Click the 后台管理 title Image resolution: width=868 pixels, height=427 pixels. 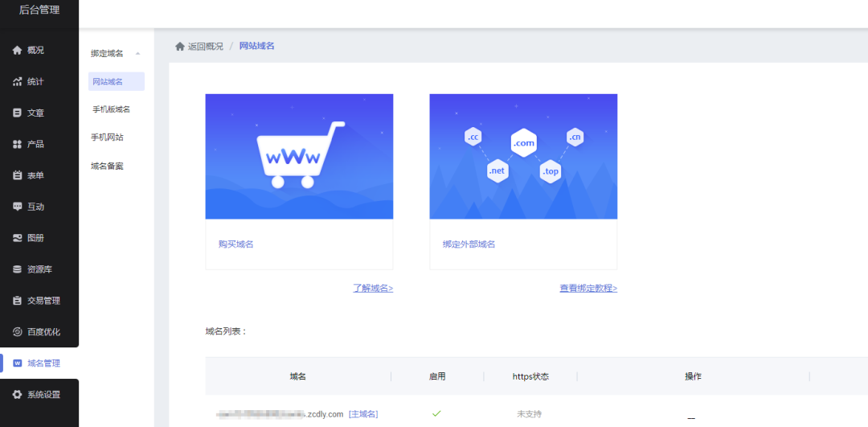(x=39, y=10)
